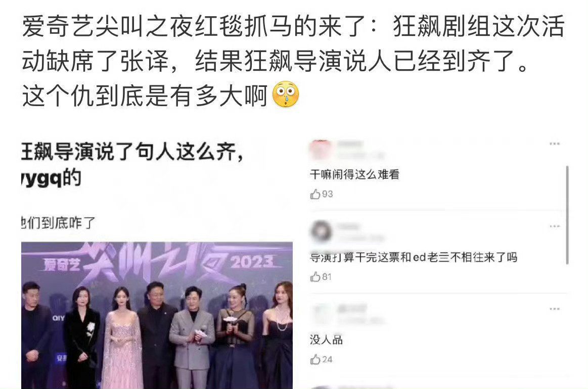Click the comments panel scrollbar
This screenshot has height=389, width=588.
567,215
